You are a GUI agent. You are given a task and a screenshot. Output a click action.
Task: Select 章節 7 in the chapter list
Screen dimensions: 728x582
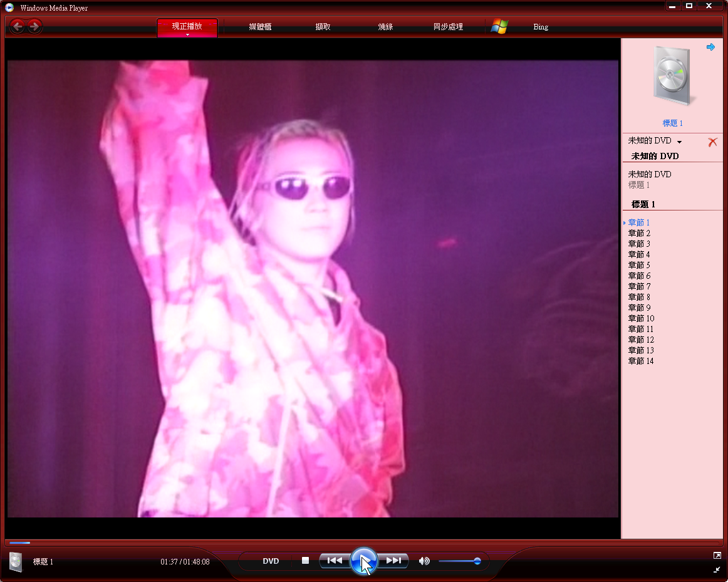coord(639,286)
